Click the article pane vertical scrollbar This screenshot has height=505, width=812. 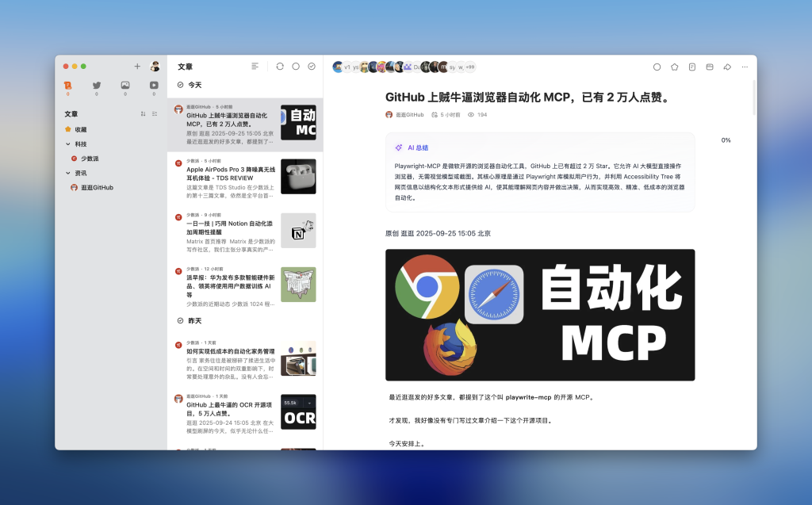coord(754,98)
